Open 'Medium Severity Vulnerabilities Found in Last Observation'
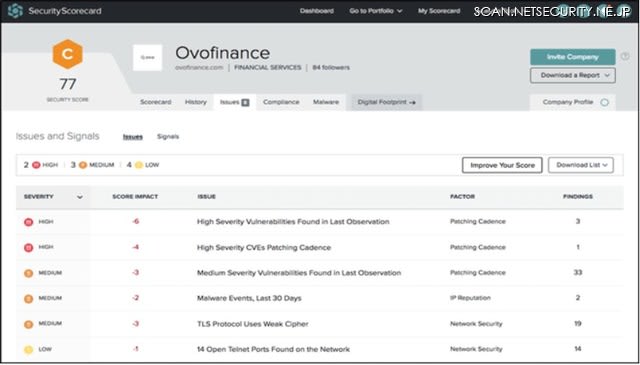The image size is (640, 365). [x=299, y=273]
